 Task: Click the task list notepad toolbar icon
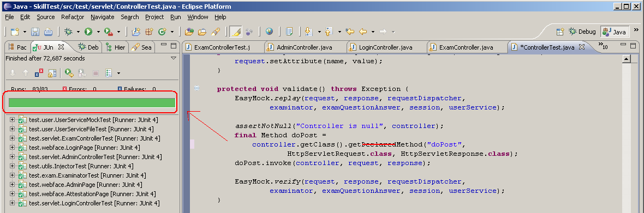pos(289,32)
